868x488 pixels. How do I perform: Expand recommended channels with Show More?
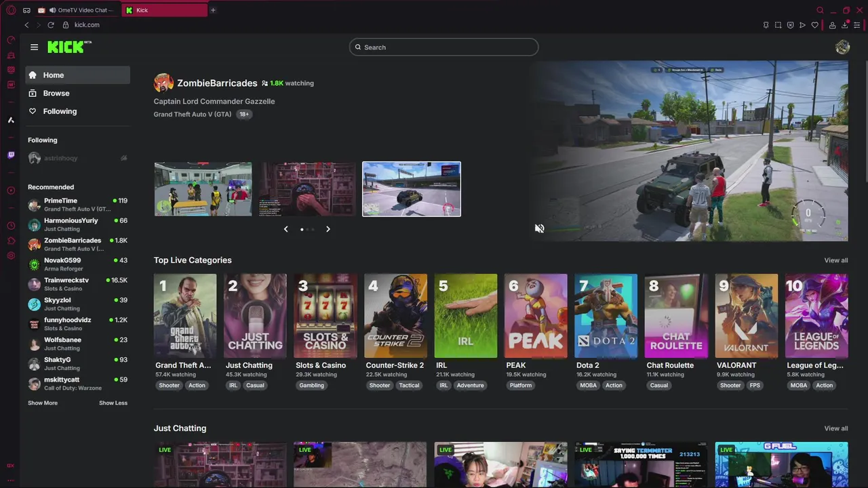coord(43,403)
